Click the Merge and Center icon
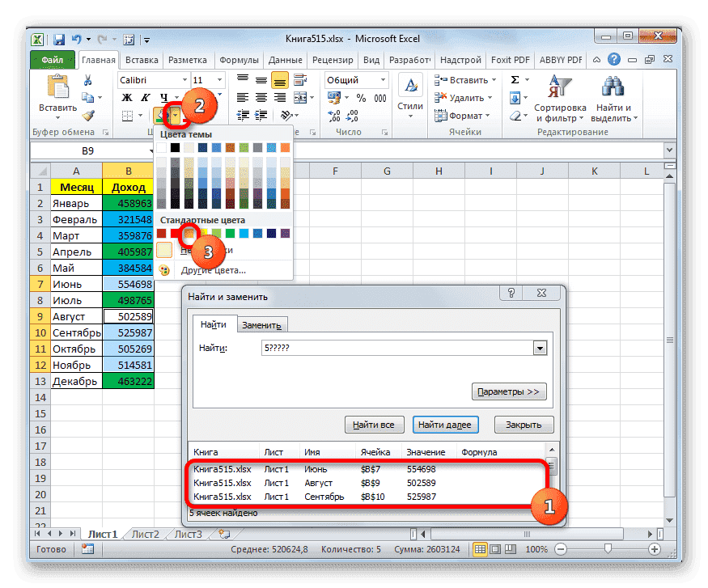This screenshot has width=708, height=588. pyautogui.click(x=299, y=96)
